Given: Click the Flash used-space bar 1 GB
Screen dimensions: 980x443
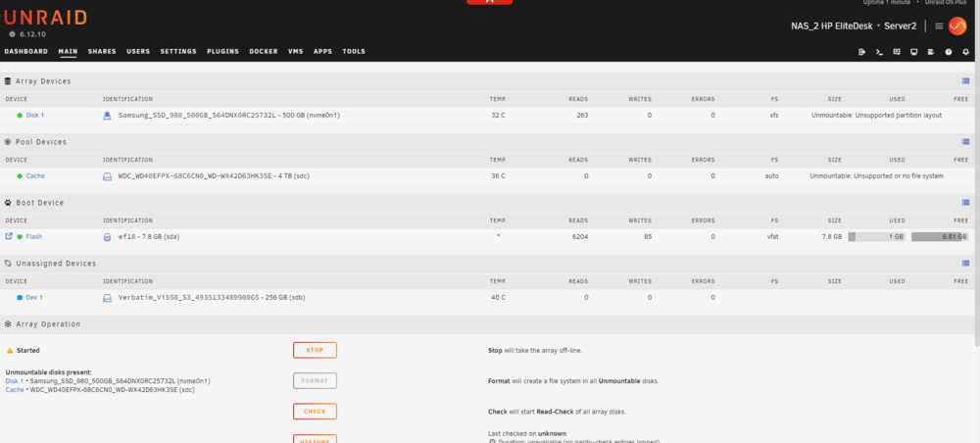Looking at the screenshot, I should pos(877,237).
